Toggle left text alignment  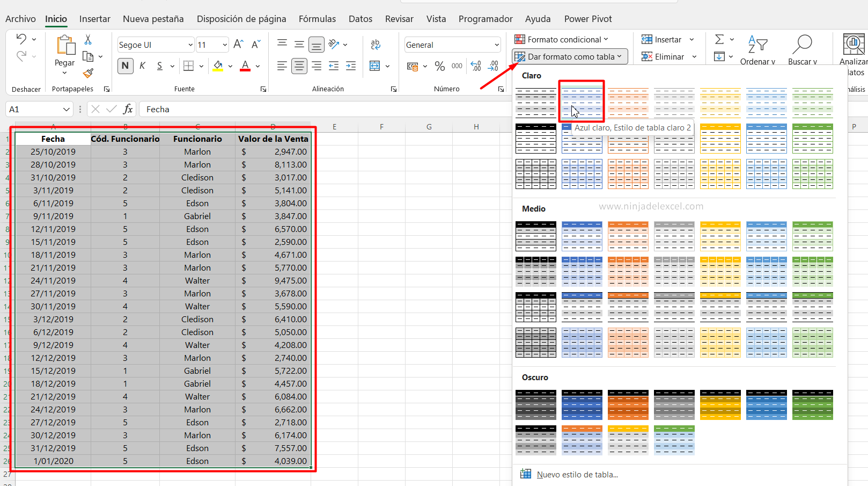(282, 66)
